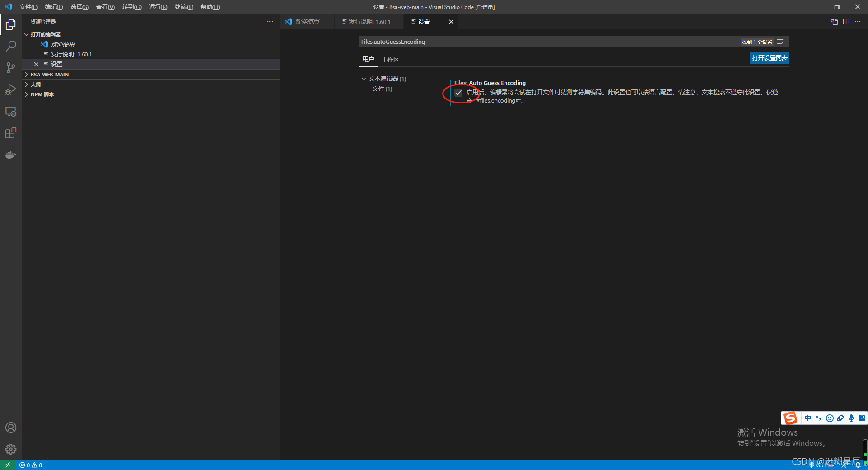Screen dimensions: 868x470
Task: Open editor More Actions ellipsis
Action: (x=858, y=22)
